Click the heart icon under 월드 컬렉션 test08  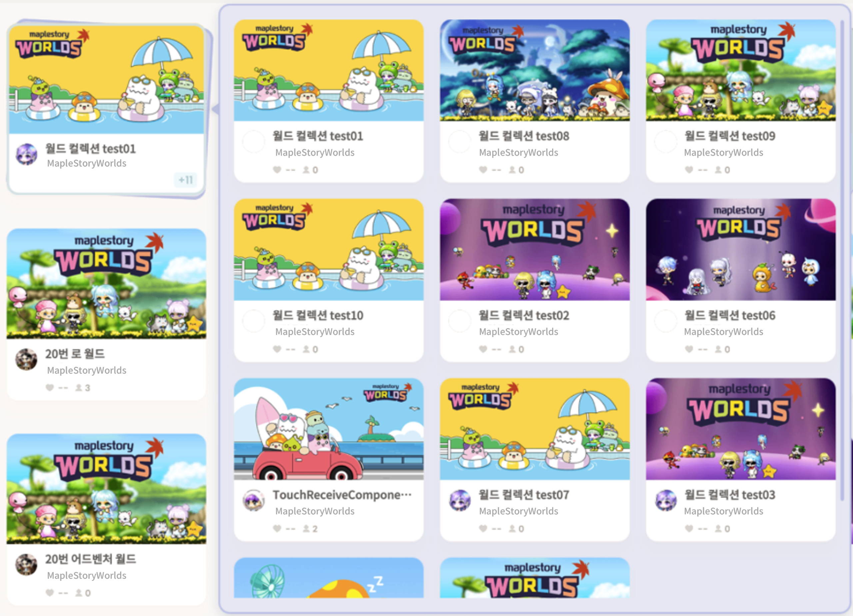tap(483, 170)
